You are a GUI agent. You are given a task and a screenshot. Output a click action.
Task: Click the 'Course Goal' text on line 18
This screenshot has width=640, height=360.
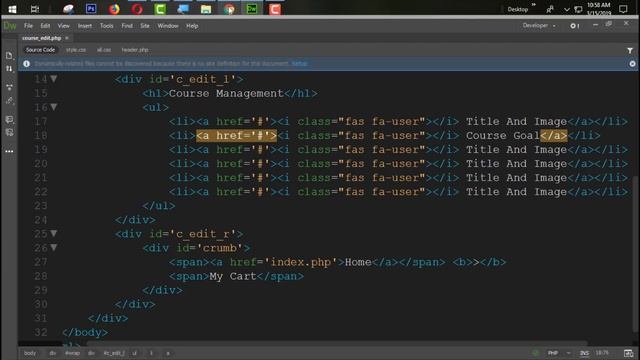click(502, 136)
